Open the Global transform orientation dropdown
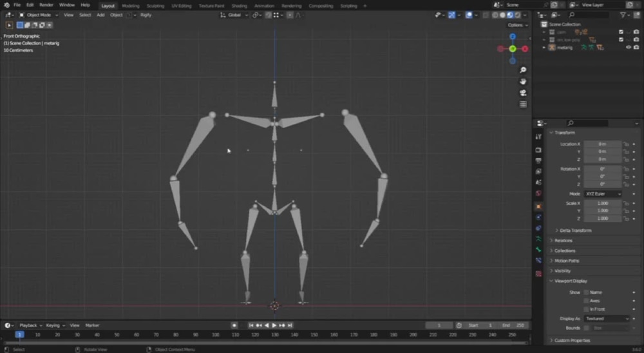Screen dimensions: 644x353 point(234,15)
